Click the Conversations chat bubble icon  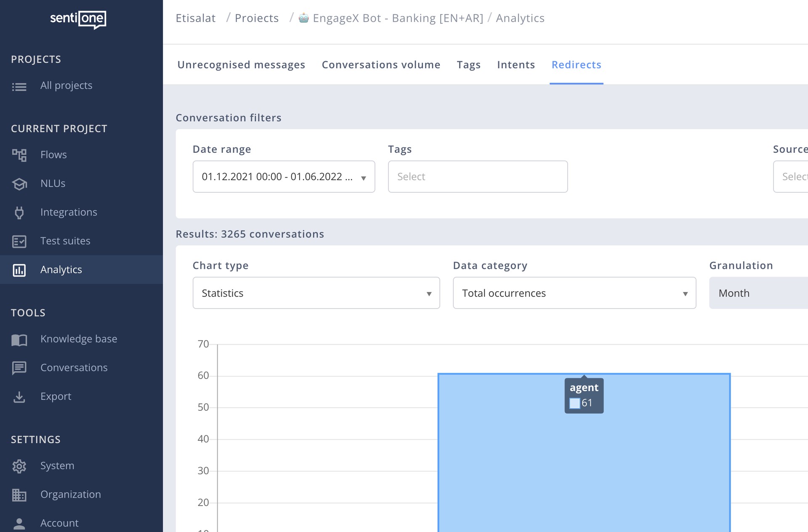coord(19,368)
